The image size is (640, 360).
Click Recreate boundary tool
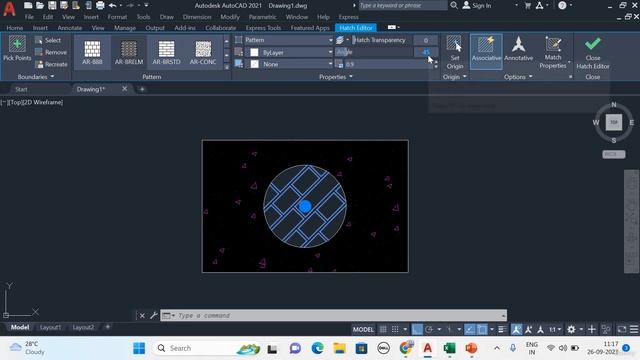[51, 64]
